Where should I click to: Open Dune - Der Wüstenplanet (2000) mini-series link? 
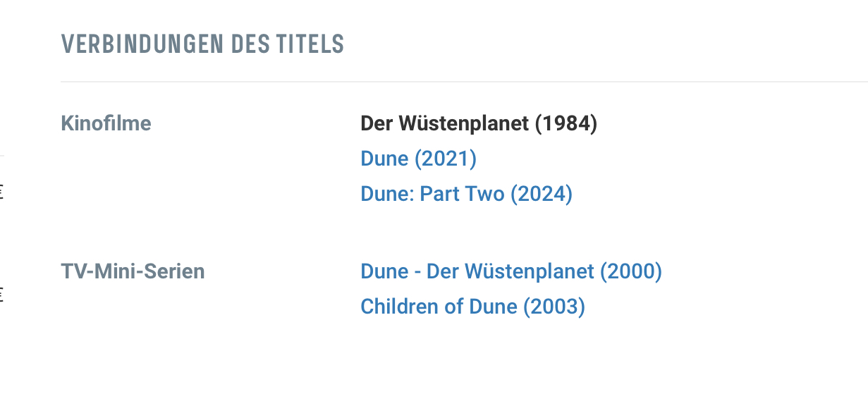tap(511, 271)
